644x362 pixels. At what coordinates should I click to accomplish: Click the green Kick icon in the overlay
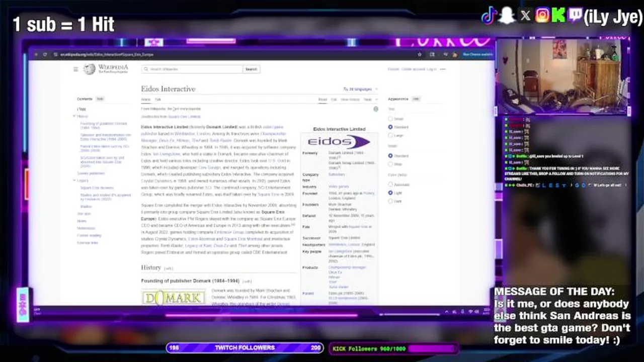coord(558,16)
